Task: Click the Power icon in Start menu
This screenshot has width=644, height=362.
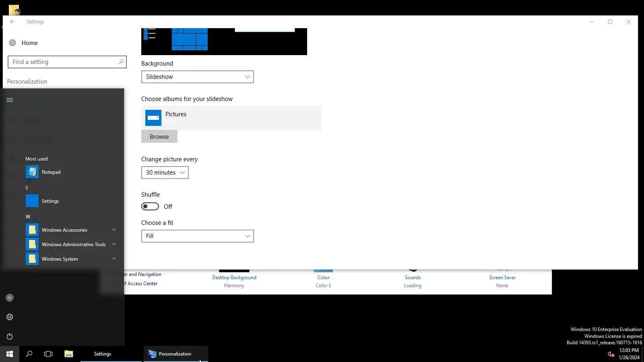Action: [10, 336]
